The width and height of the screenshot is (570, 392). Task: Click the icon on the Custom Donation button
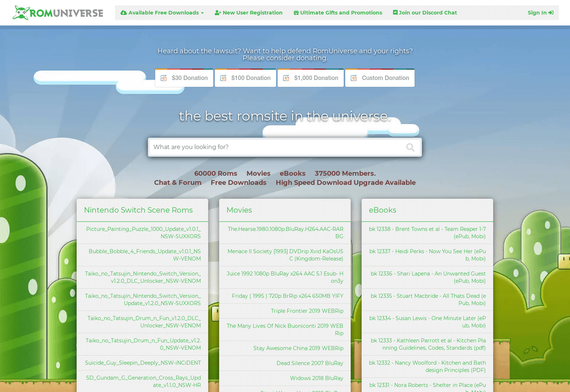[x=354, y=78]
